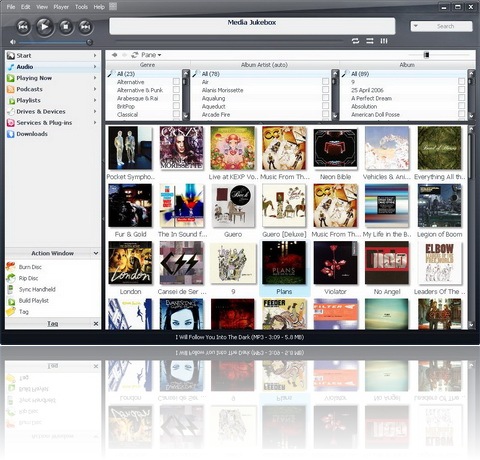This screenshot has width=480, height=460.
Task: Click the icon next to Help menu
Action: click(x=113, y=6)
